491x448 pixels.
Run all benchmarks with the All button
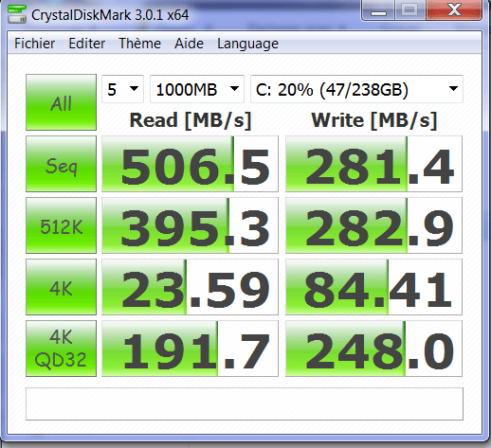pyautogui.click(x=61, y=102)
